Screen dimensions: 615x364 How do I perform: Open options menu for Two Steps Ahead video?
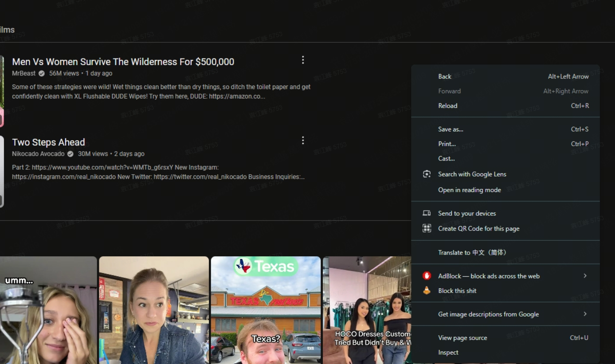tap(303, 141)
